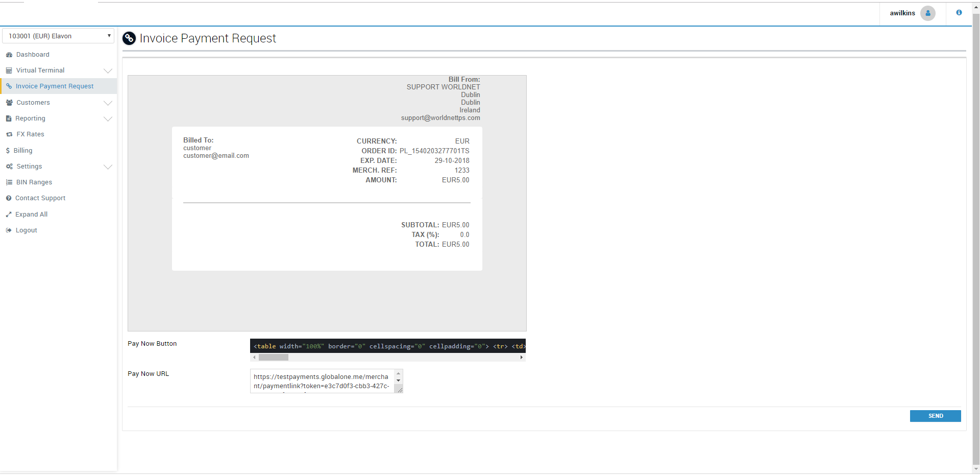The image size is (980, 475).
Task: Click the Pay Now Button code scrollbar thumb
Action: pos(274,358)
